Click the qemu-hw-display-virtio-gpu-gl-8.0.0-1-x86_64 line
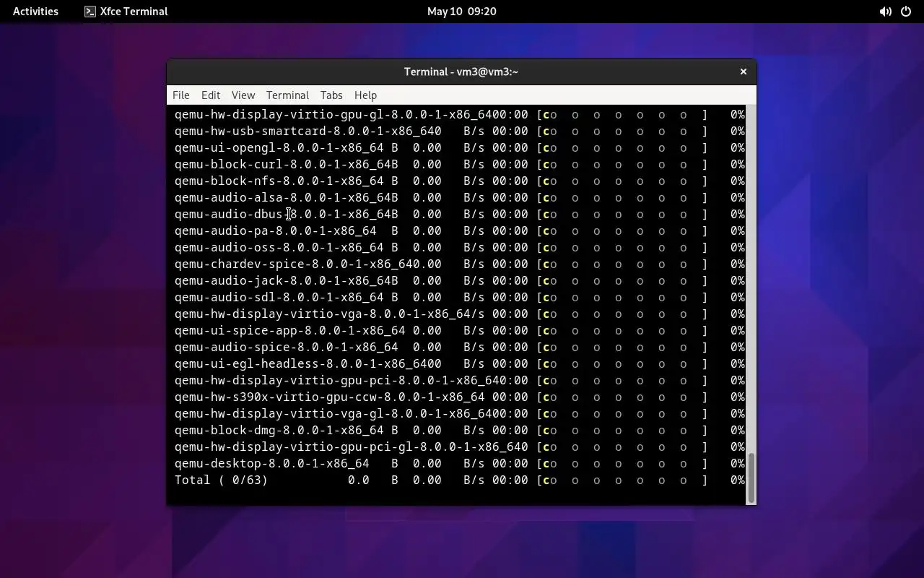Viewport: 924px width, 578px height. pyautogui.click(x=459, y=115)
